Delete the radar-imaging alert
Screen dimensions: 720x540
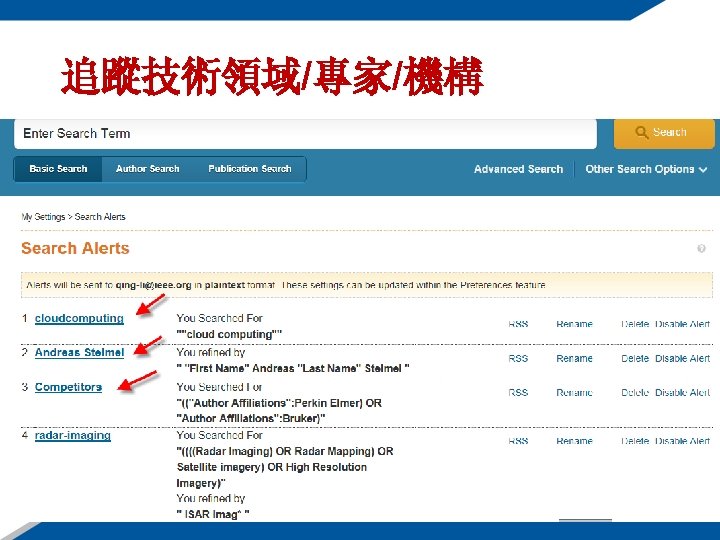pyautogui.click(x=635, y=441)
